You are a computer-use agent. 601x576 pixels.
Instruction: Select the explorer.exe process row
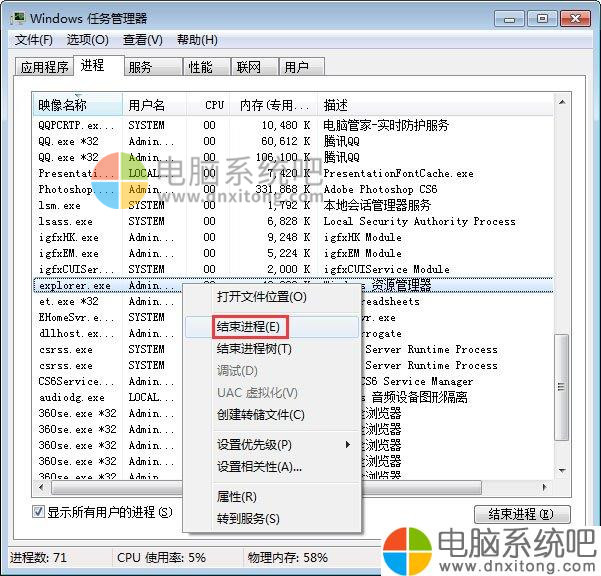coord(293,286)
